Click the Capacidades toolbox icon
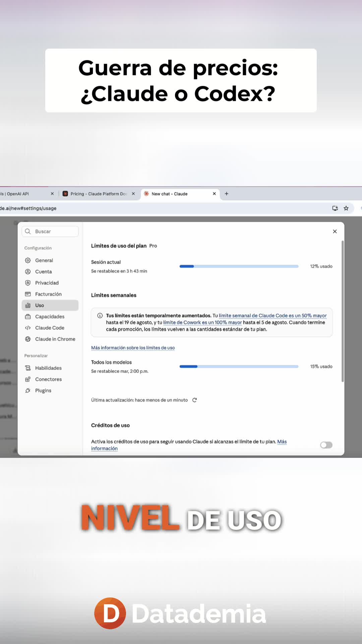362x644 pixels. 28,317
